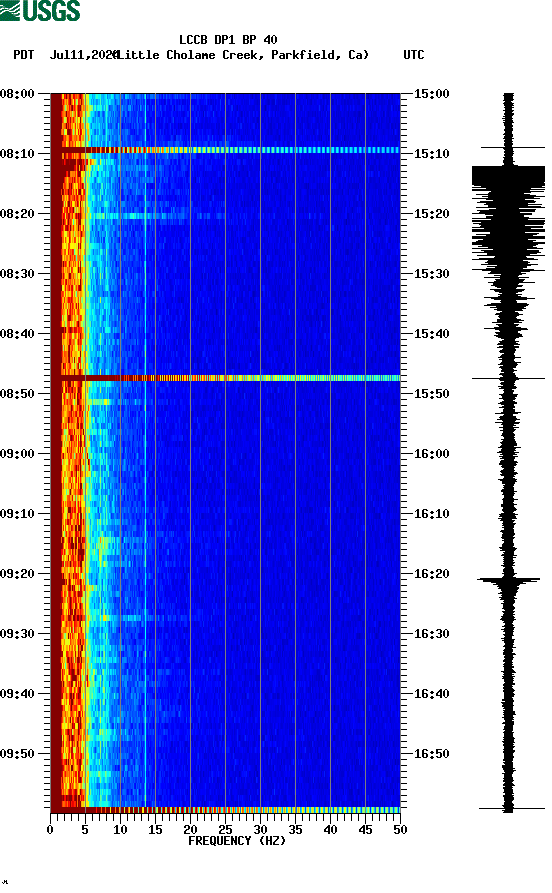Click the 'Jul11,2020' date label
This screenshot has width=552, height=893.
pos(84,55)
